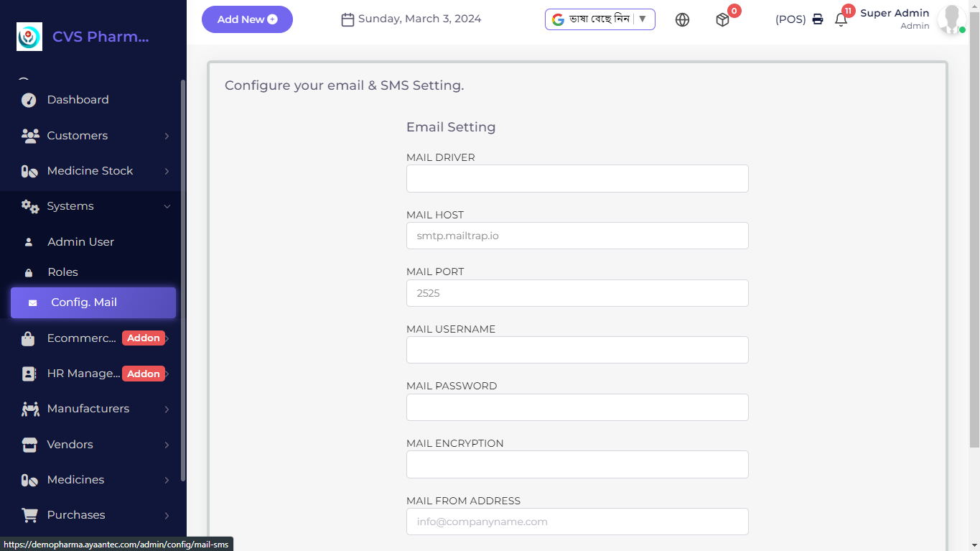The height and width of the screenshot is (551, 980).
Task: Open the POS printer icon
Action: [x=818, y=19]
